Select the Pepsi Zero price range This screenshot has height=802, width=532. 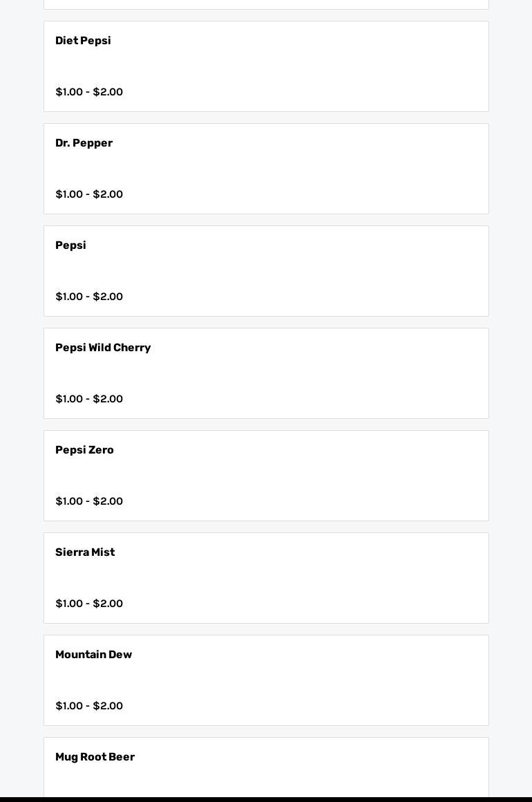[x=89, y=501]
